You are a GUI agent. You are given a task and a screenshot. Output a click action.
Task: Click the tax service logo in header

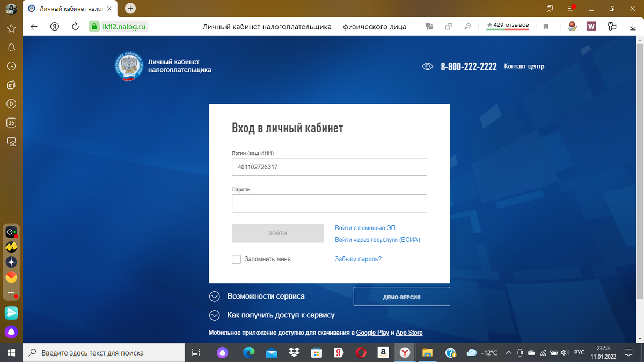pos(129,66)
